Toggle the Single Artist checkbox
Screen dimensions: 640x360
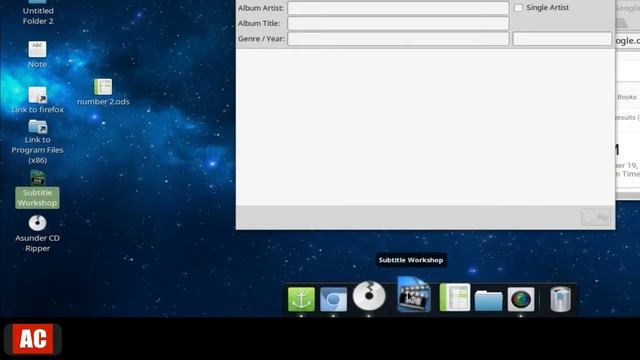(518, 8)
